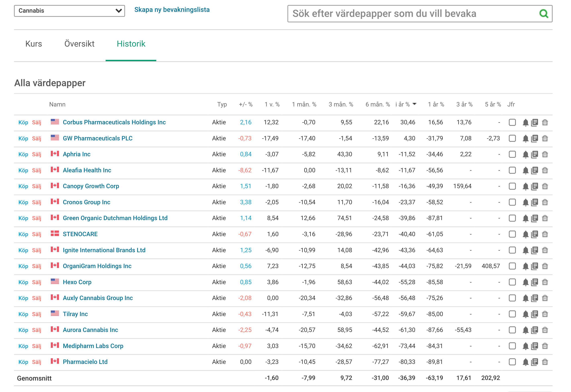Screen dimensions: 571x392
Task: Tick compare checkbox for GW Pharmaceuticals PLC
Action: tap(512, 138)
